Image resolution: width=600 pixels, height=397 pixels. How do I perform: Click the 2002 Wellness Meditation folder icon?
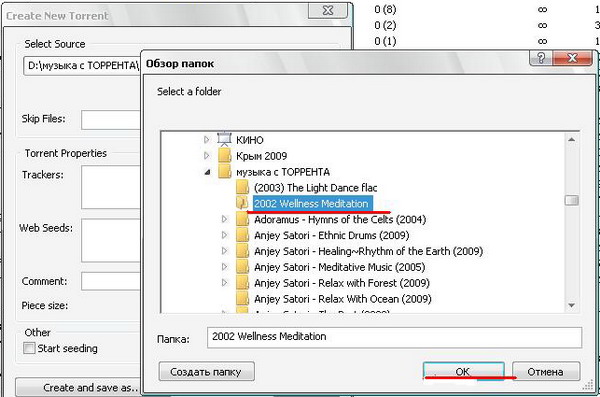tap(243, 203)
